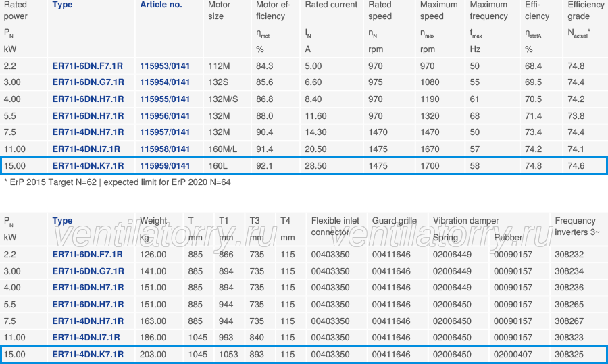Select frequency inverter number 308323
The image size is (608, 364).
pyautogui.click(x=569, y=337)
